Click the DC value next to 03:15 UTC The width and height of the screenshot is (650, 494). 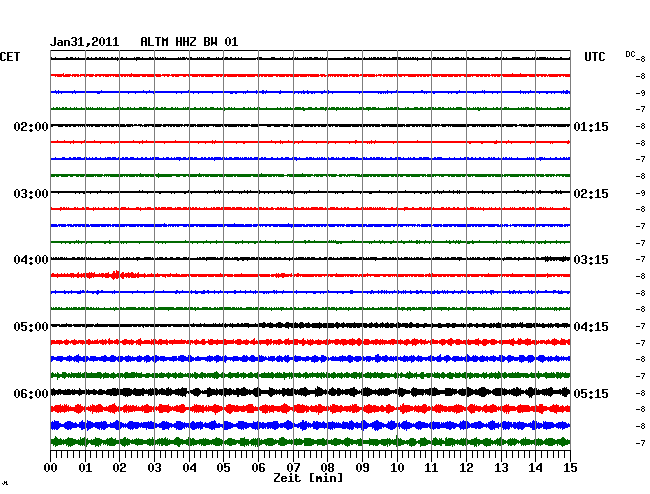point(640,259)
